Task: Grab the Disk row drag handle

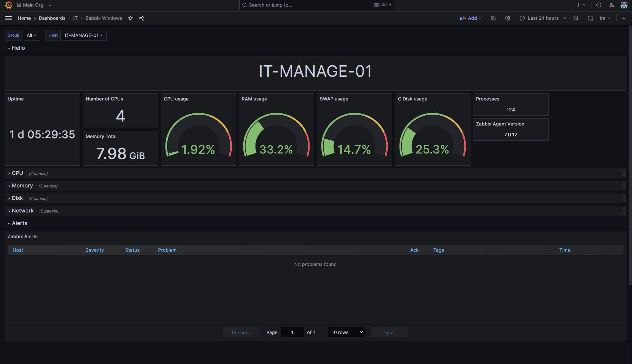Action: pyautogui.click(x=624, y=198)
